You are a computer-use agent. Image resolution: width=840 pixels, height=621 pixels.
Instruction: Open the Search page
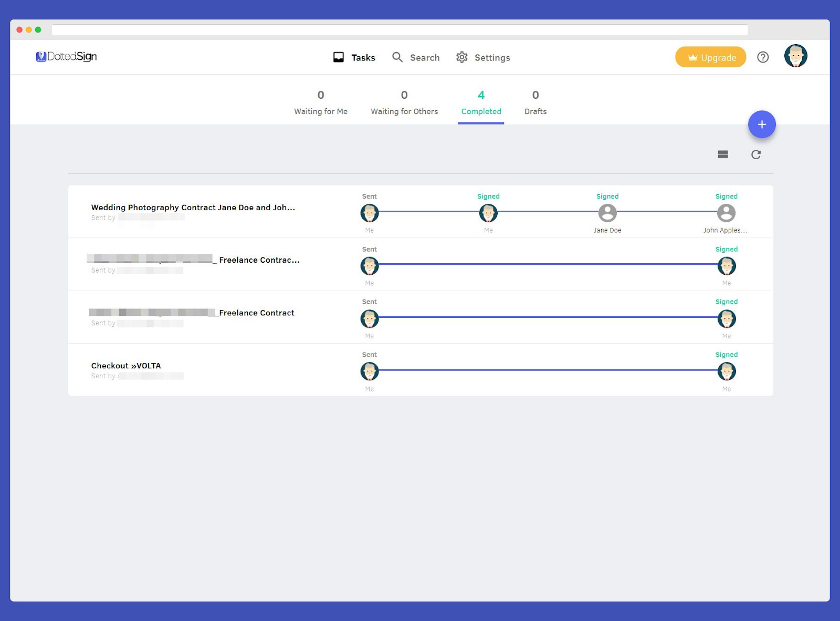(416, 57)
